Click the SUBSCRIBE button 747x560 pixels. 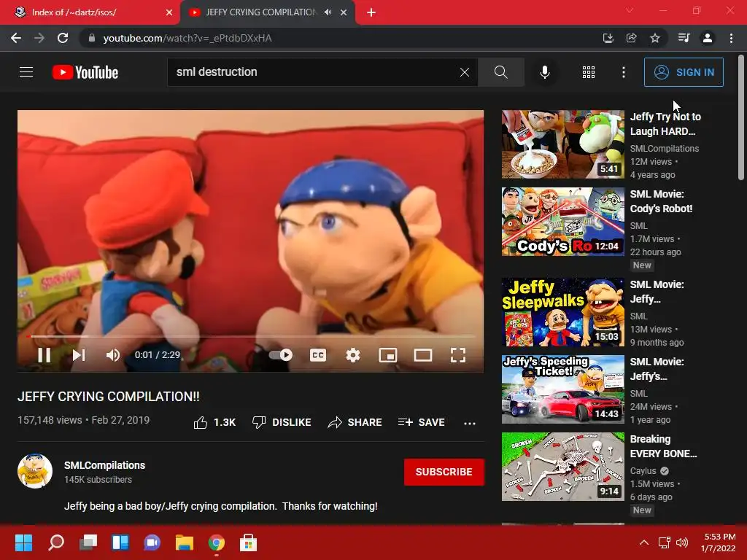[x=444, y=472]
